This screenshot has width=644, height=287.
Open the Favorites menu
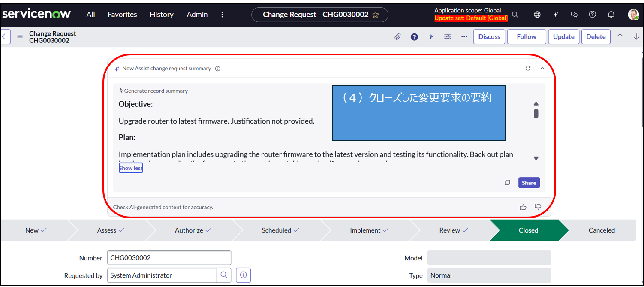pos(122,14)
